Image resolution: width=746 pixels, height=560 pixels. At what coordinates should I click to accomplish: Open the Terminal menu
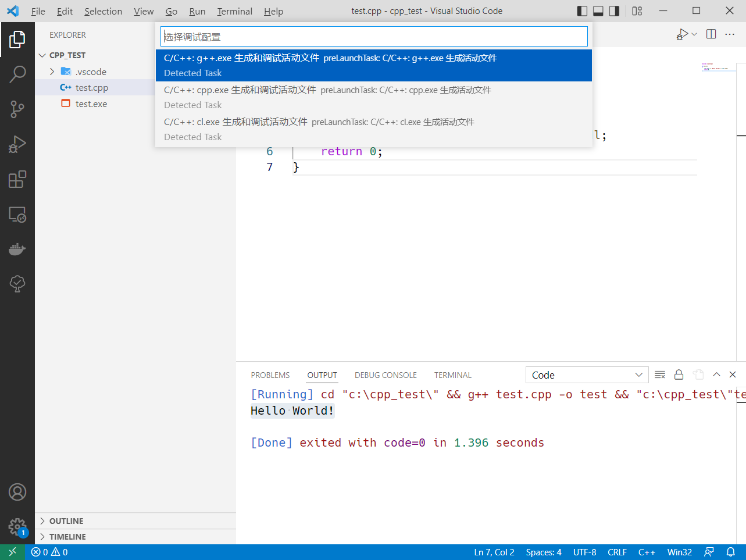pyautogui.click(x=234, y=11)
